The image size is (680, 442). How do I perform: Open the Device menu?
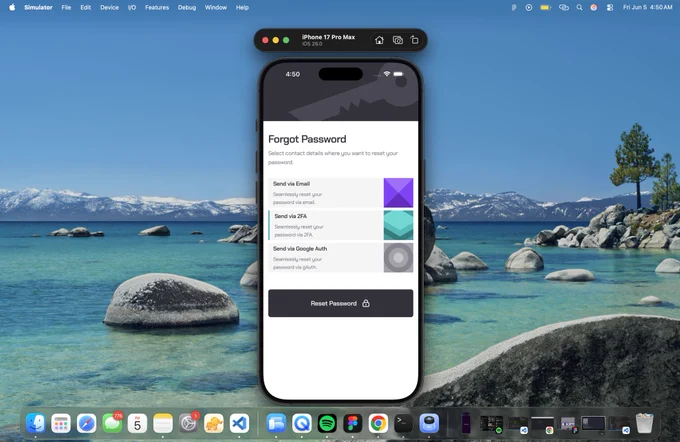click(109, 7)
